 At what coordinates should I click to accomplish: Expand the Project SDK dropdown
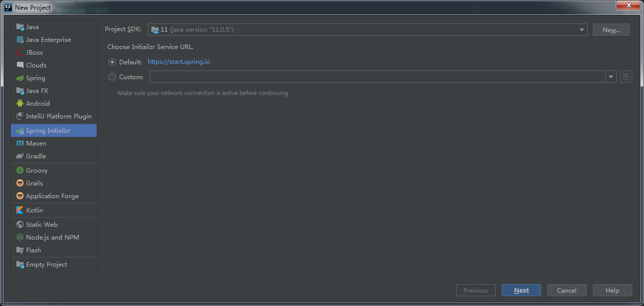pyautogui.click(x=582, y=30)
